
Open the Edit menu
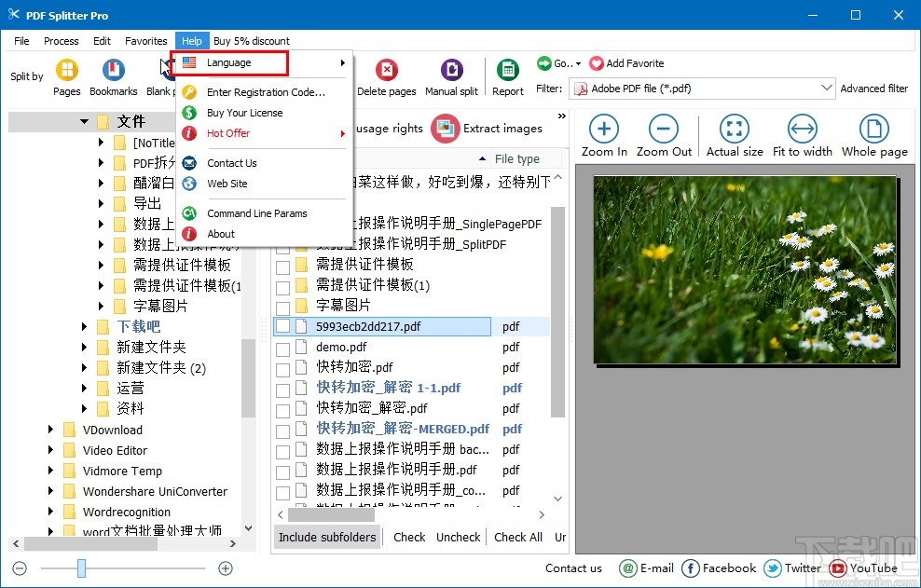click(102, 40)
